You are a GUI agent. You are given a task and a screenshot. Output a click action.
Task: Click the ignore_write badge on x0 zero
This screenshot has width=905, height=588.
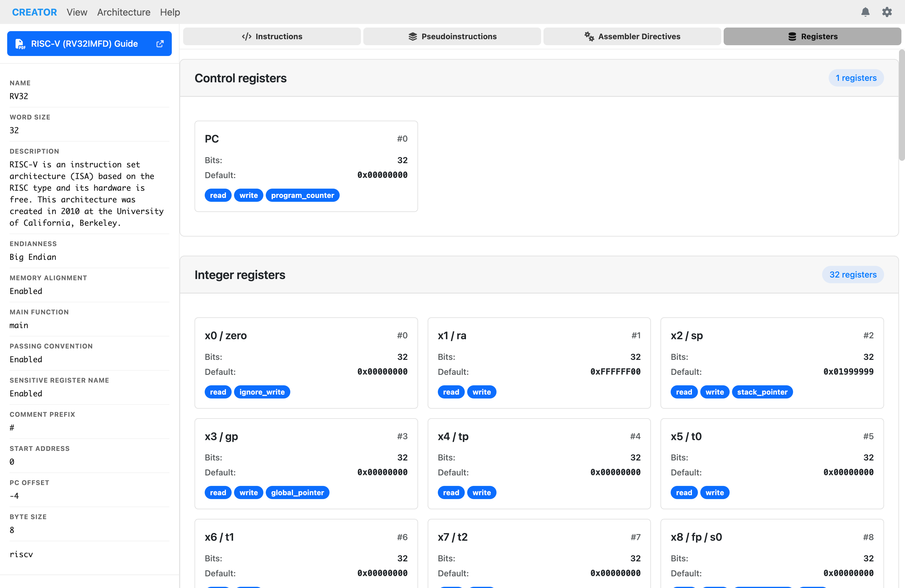pyautogui.click(x=262, y=392)
